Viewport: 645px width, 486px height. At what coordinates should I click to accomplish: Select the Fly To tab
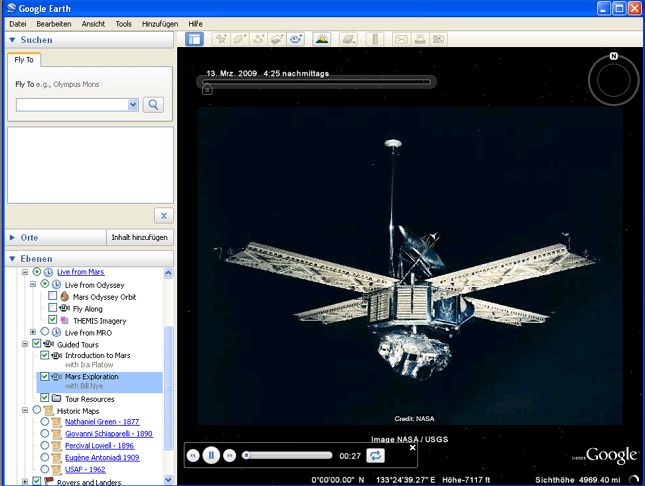click(24, 60)
